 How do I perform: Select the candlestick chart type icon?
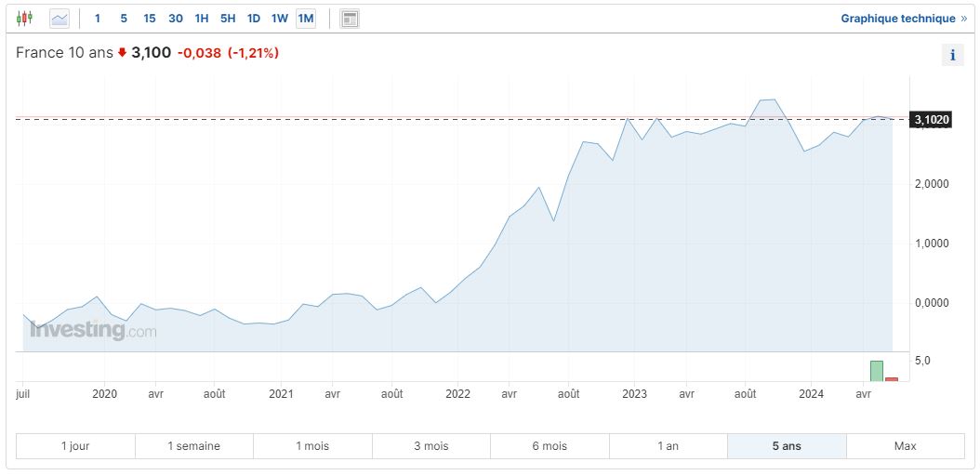click(24, 19)
